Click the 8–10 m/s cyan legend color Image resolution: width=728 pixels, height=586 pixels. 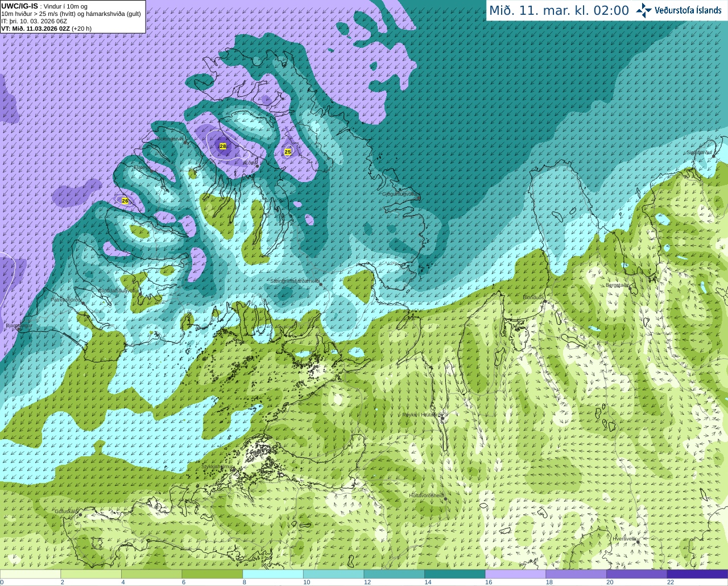click(273, 574)
